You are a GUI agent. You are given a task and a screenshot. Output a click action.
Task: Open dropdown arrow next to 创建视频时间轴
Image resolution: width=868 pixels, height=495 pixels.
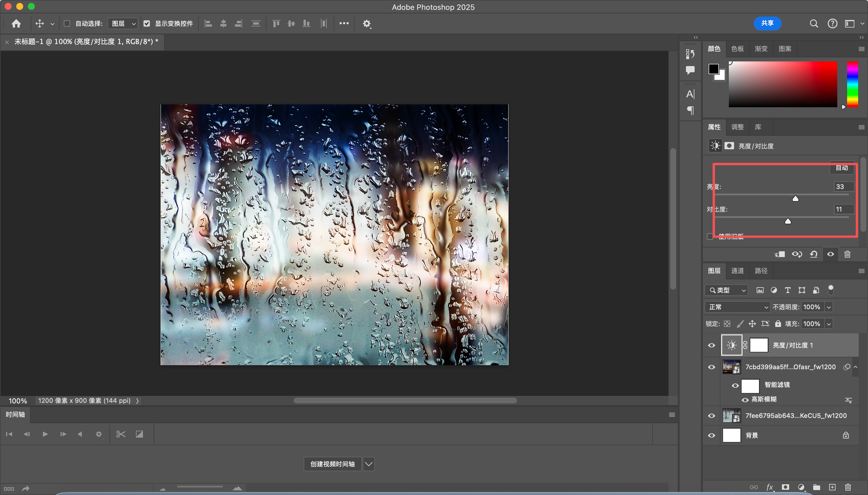tap(368, 464)
